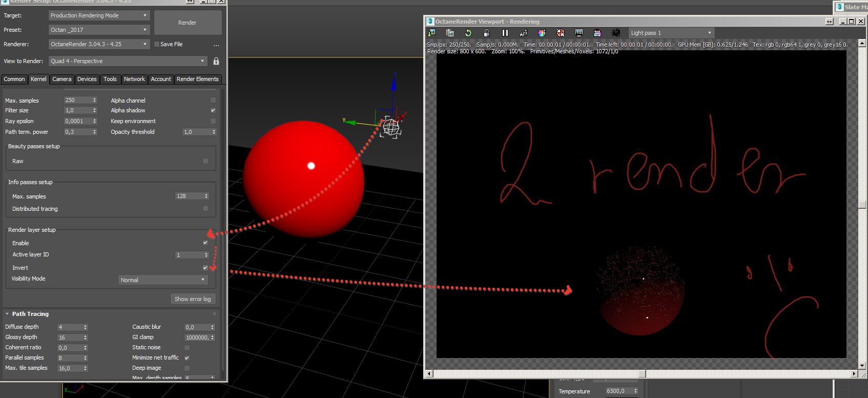Go to the Devices tab

click(x=87, y=79)
